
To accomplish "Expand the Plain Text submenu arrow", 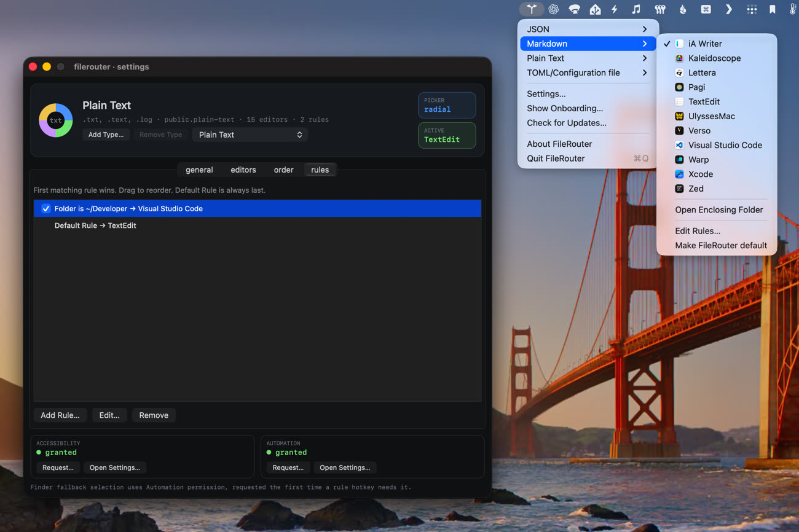I will coord(644,58).
